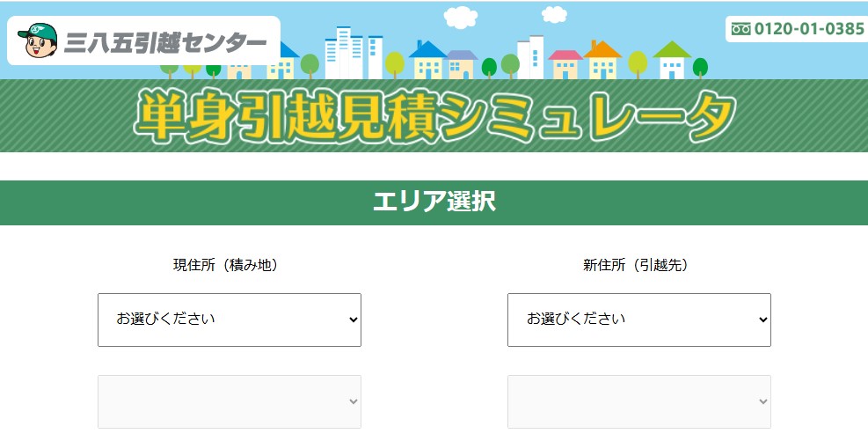
Task: Click the phone number 0120-01-0385
Action: pos(809,29)
